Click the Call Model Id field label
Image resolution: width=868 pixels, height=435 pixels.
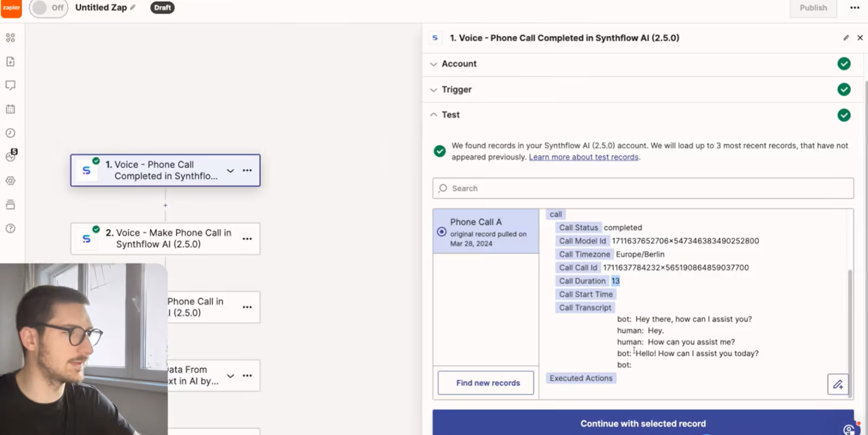coord(582,241)
